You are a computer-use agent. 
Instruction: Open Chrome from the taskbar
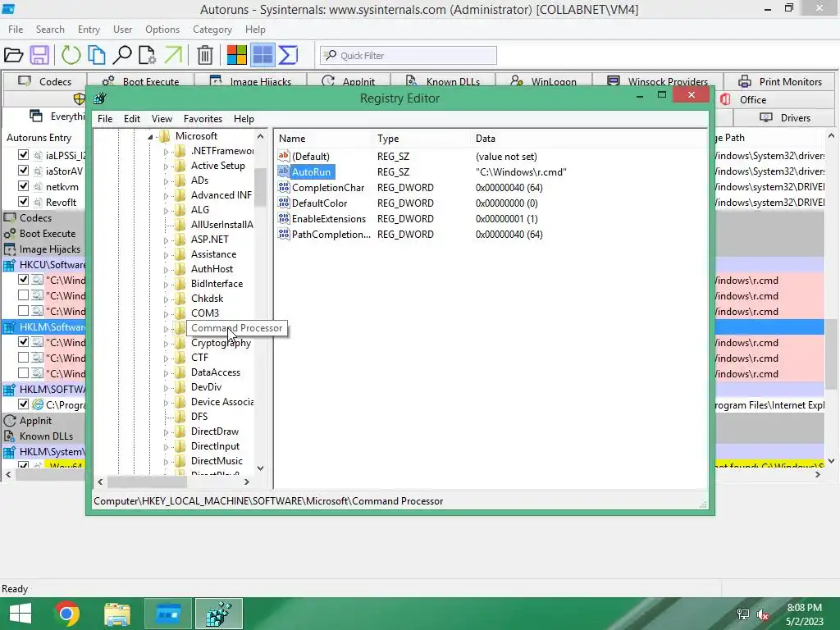coord(67,614)
